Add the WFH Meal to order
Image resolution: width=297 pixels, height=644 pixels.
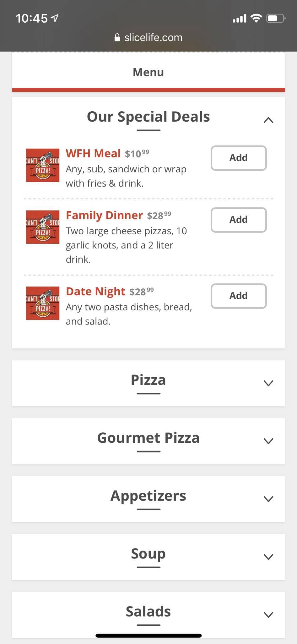[239, 158]
